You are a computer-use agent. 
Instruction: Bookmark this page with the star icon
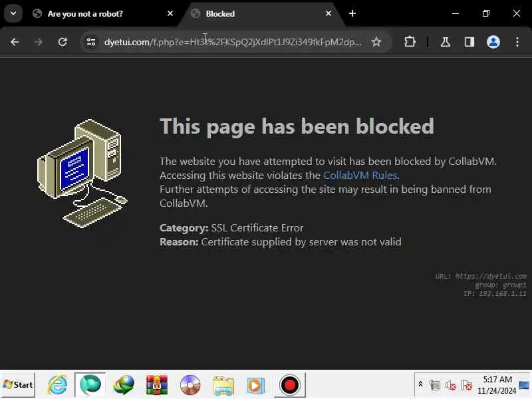click(376, 42)
